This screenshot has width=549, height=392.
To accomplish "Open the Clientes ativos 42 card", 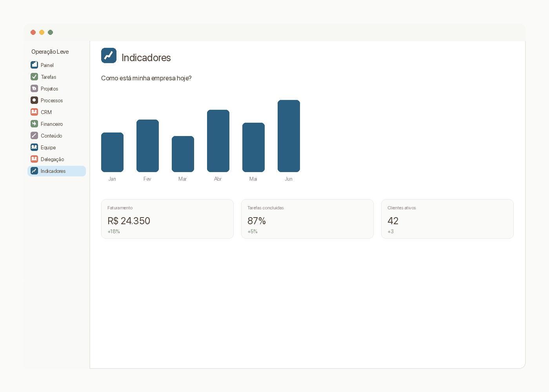I will [447, 219].
